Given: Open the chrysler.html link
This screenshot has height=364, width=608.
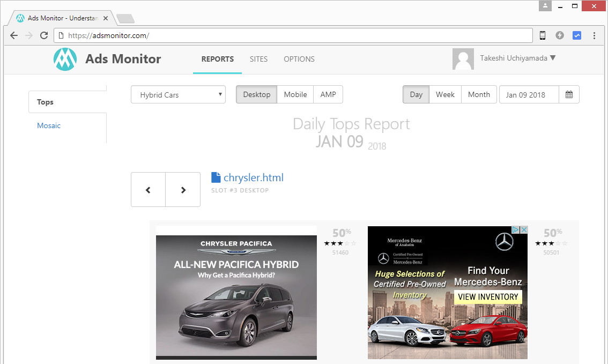Looking at the screenshot, I should coord(254,177).
